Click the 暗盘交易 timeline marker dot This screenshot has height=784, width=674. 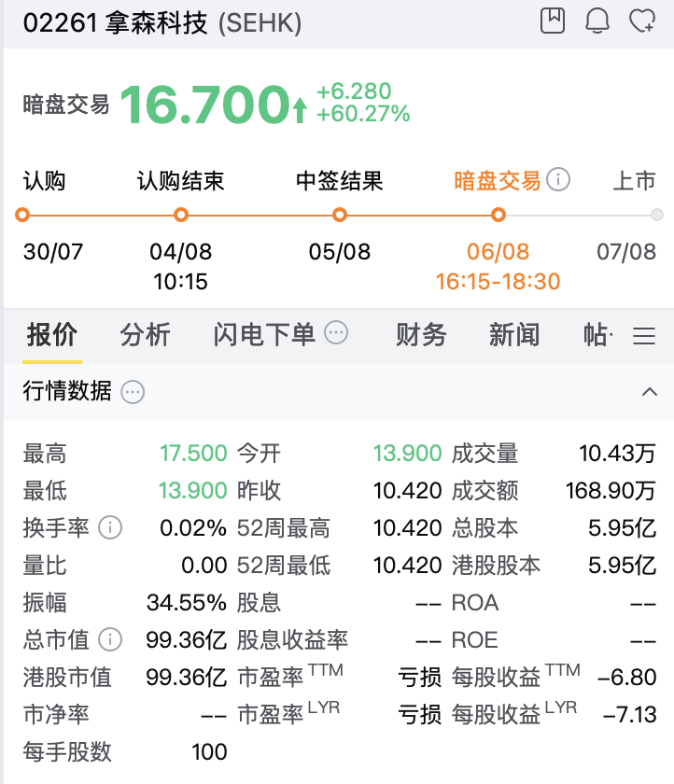coord(498,215)
